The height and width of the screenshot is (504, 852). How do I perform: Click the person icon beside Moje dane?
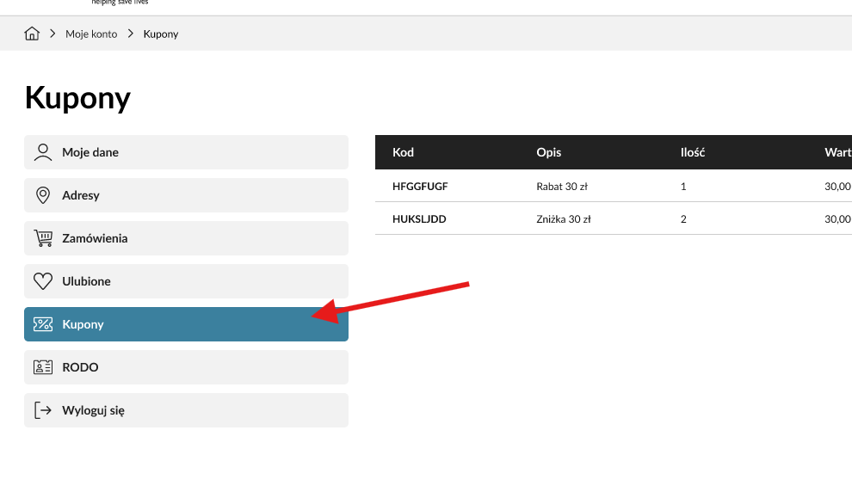point(43,152)
